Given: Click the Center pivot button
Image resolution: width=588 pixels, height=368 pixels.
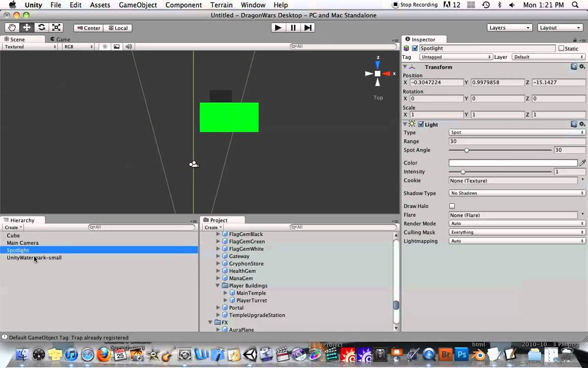Looking at the screenshot, I should point(89,28).
